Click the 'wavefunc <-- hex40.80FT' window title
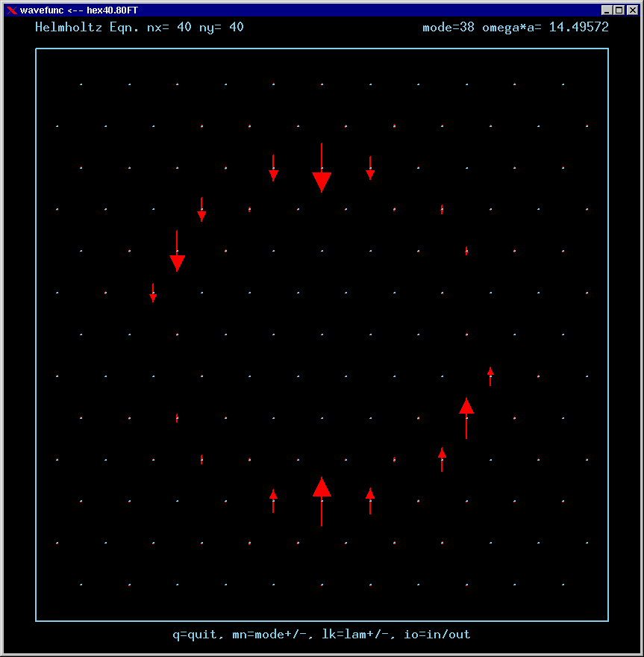 (x=78, y=10)
